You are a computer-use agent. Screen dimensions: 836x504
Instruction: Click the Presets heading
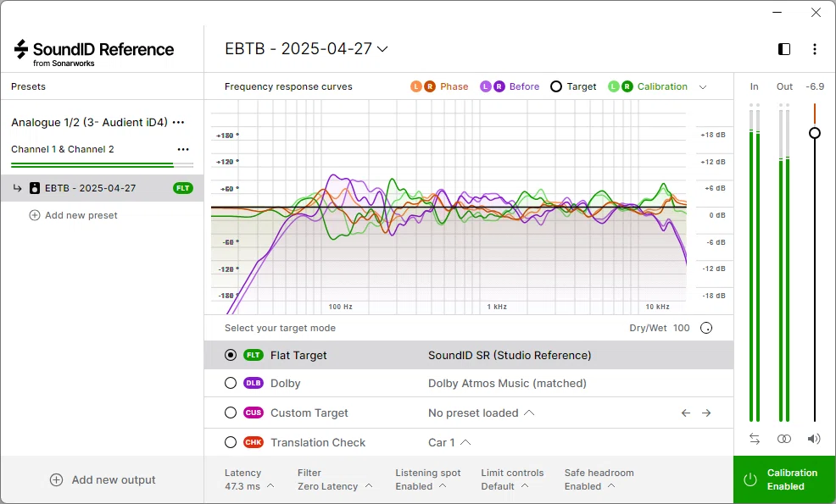[x=28, y=86]
